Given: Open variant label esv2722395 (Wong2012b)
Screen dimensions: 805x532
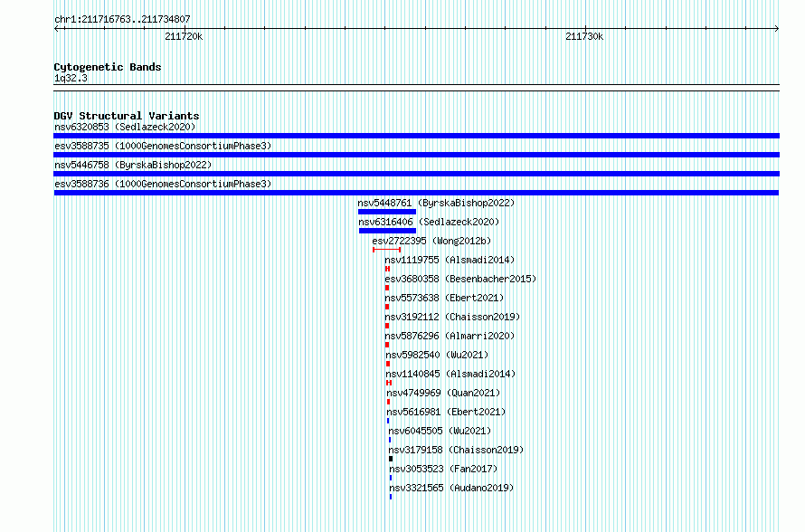Looking at the screenshot, I should click(431, 241).
